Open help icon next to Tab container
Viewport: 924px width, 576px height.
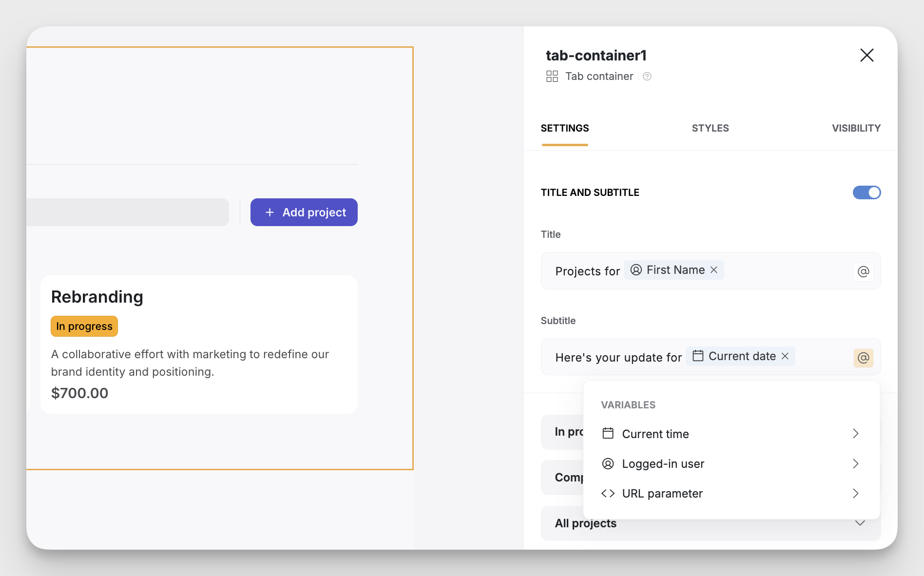pyautogui.click(x=647, y=77)
